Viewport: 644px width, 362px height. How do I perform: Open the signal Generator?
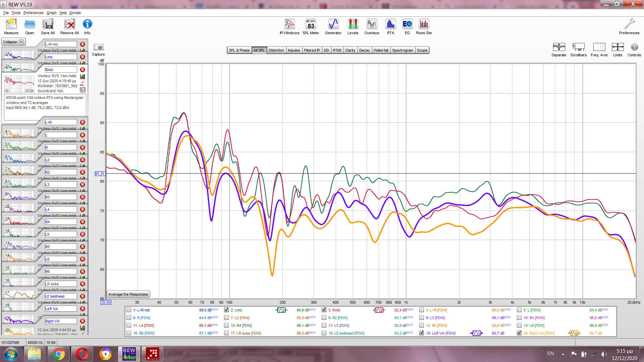333,26
